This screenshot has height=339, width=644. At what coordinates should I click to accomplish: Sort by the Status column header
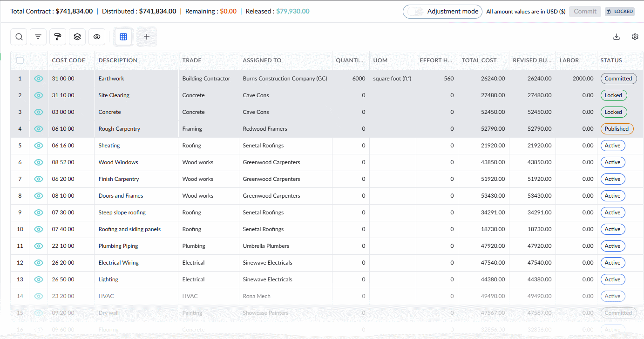click(x=611, y=60)
